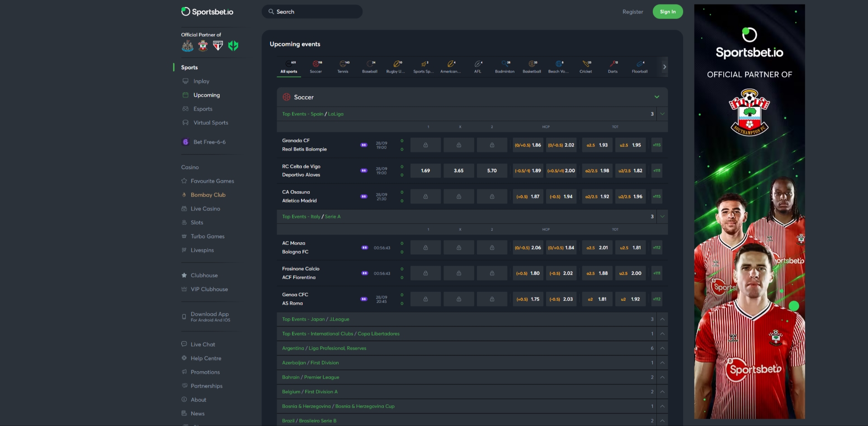Bet on Celta vs Alaves draw 3.65

[x=459, y=171]
